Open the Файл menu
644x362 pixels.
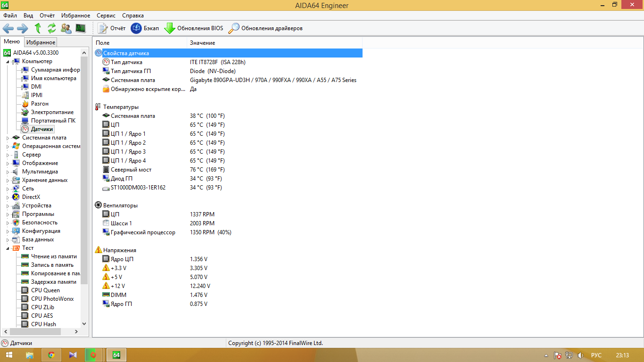10,16
